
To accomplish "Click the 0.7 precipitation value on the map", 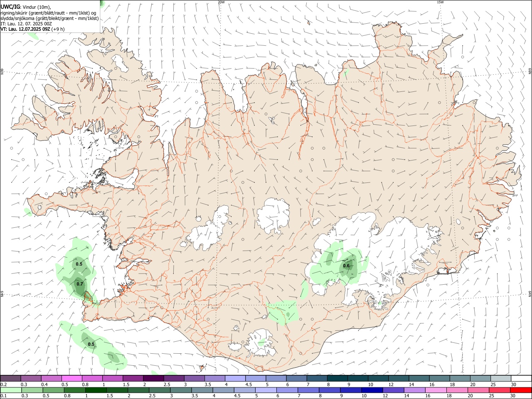I will pyautogui.click(x=80, y=284).
